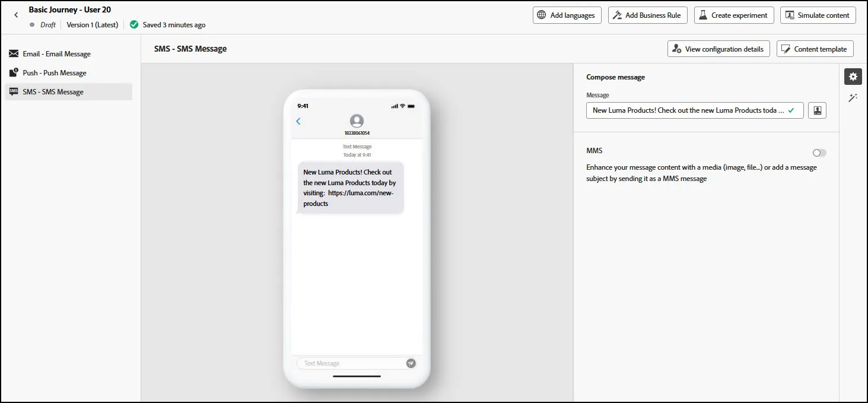Click the SMS - SMS Message panel heading

[190, 49]
